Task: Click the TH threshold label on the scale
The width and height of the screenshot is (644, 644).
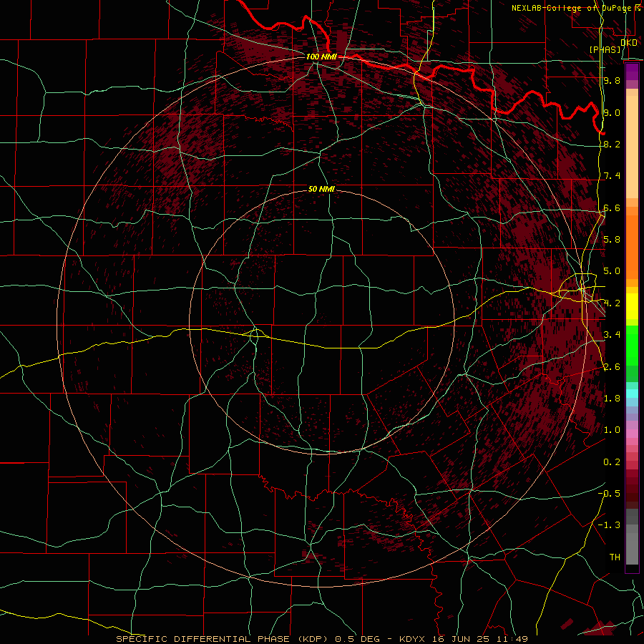Action: (x=615, y=557)
